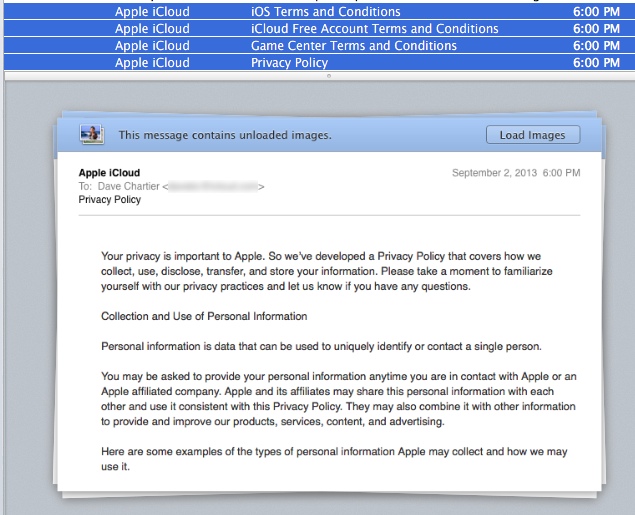Click the Load Images button

click(533, 135)
